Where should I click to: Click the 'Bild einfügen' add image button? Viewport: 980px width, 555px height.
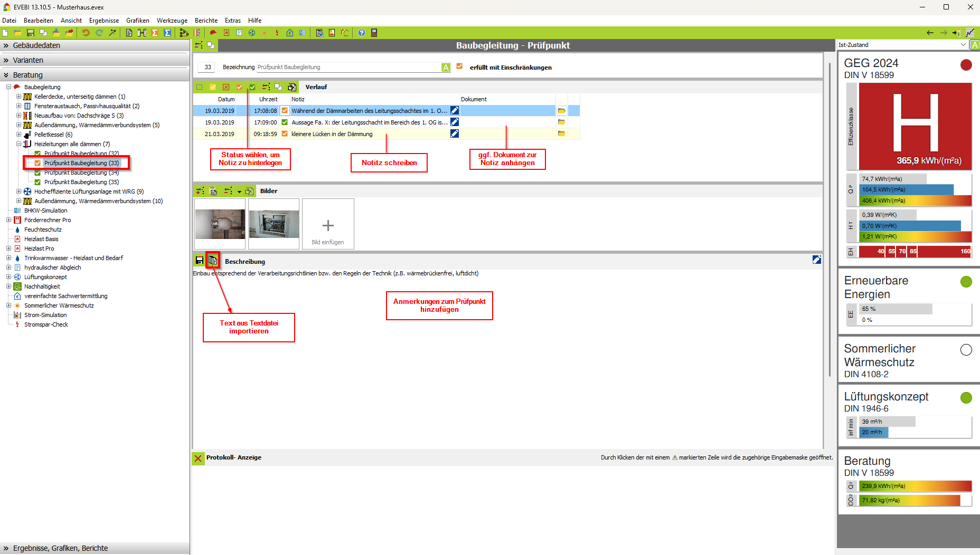(x=328, y=224)
